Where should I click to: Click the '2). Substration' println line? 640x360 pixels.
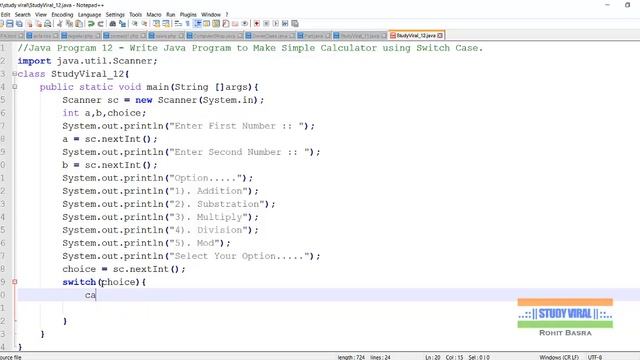(x=169, y=204)
